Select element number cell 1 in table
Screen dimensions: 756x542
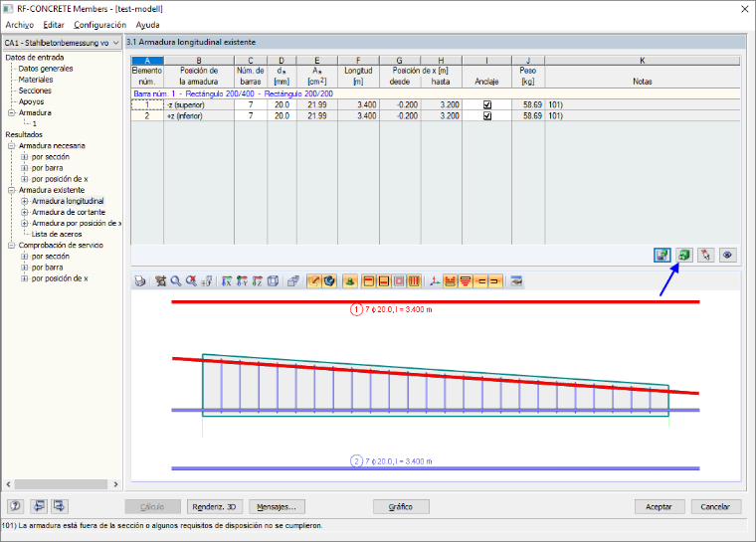click(147, 104)
